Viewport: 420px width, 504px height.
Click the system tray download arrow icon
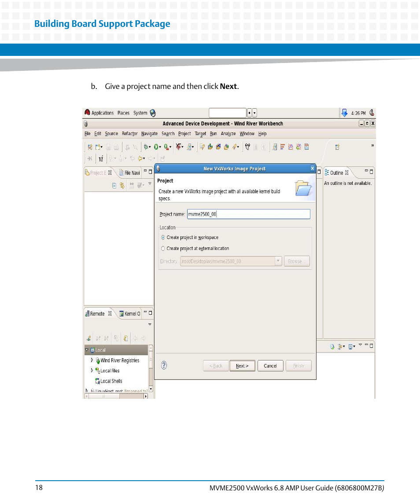point(344,113)
